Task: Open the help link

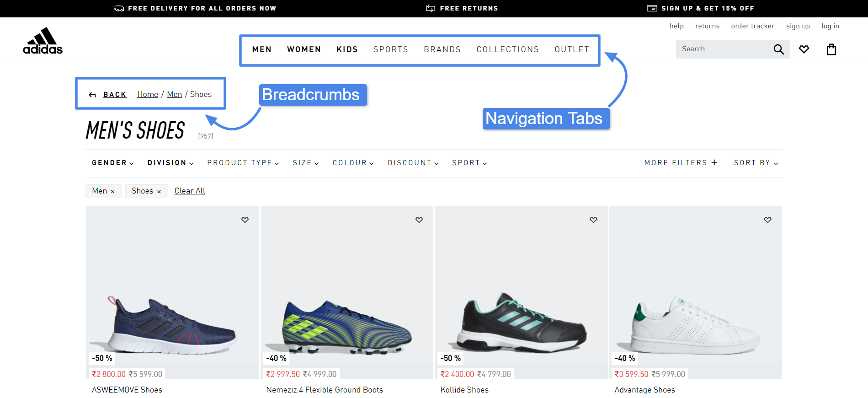Action: (676, 26)
